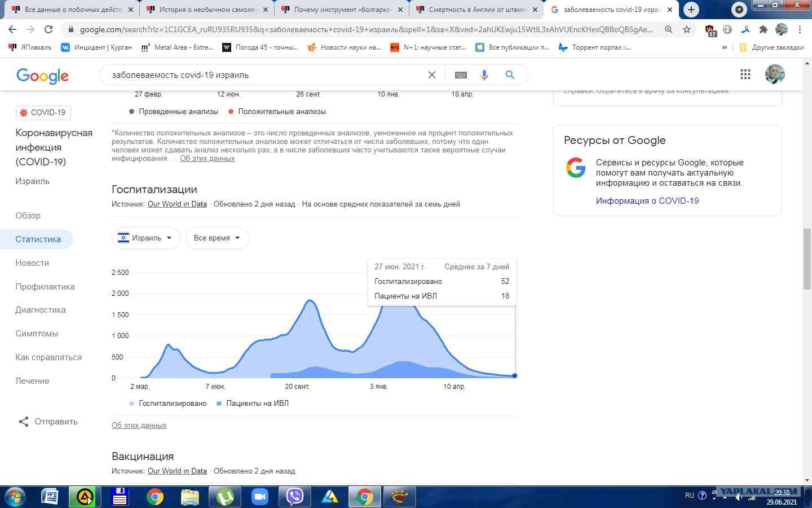Switch to the 'История о необычном самолете' tab

click(208, 10)
